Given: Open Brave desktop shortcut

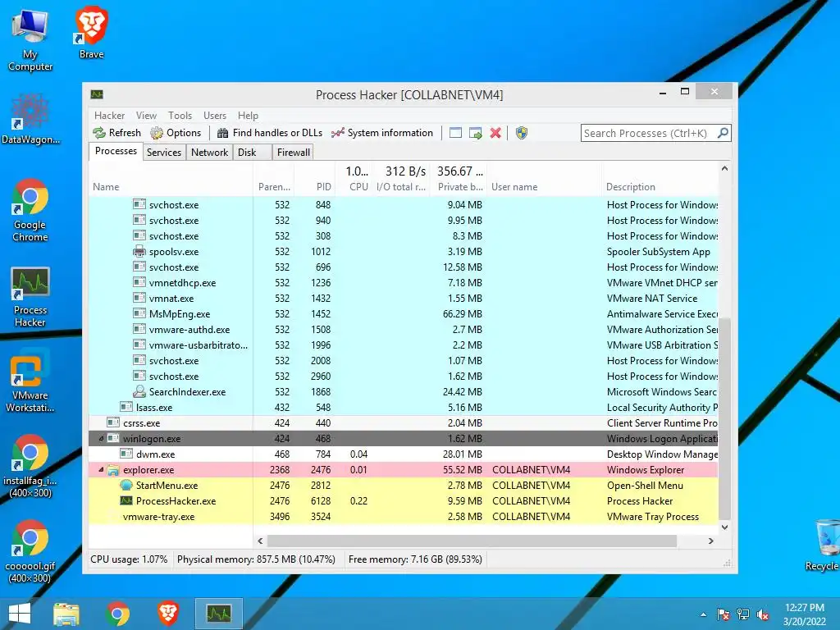Looking at the screenshot, I should click(92, 33).
